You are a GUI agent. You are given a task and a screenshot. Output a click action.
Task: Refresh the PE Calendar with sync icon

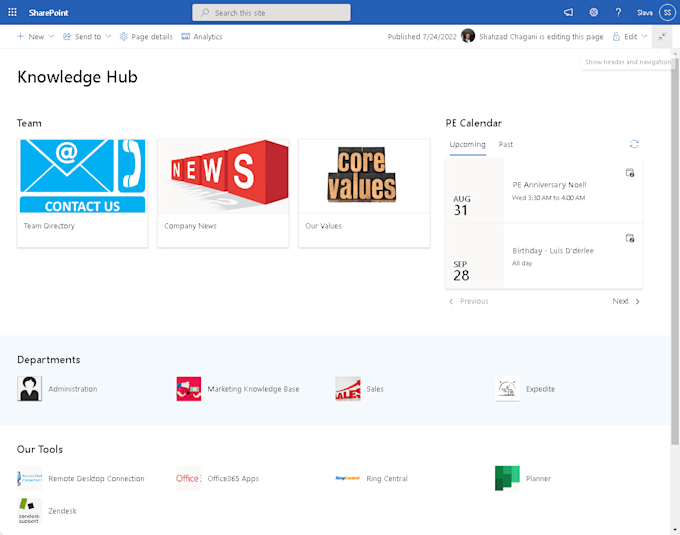(634, 144)
